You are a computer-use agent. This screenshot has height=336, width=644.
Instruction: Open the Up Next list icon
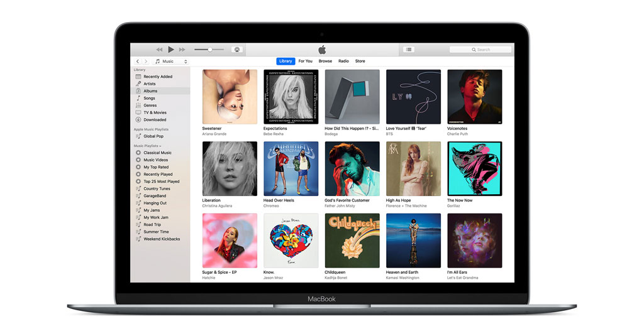409,50
